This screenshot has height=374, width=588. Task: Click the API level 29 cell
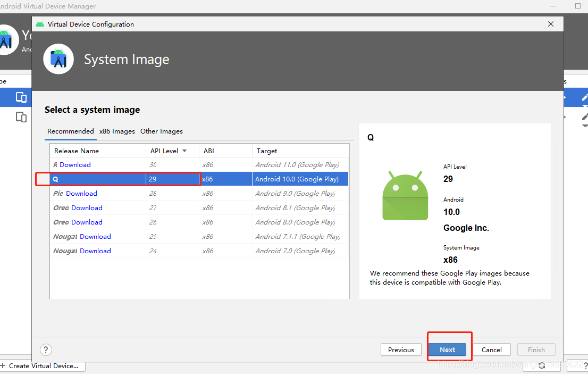[172, 179]
